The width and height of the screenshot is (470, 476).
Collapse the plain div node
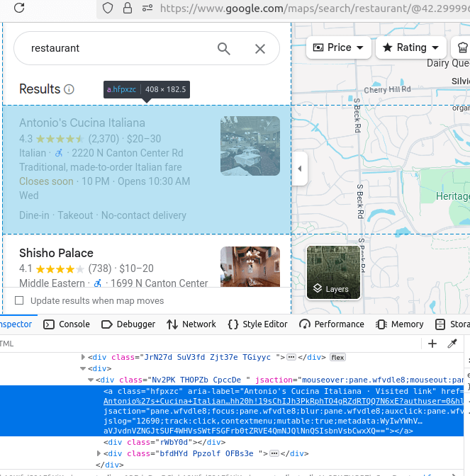pos(83,368)
